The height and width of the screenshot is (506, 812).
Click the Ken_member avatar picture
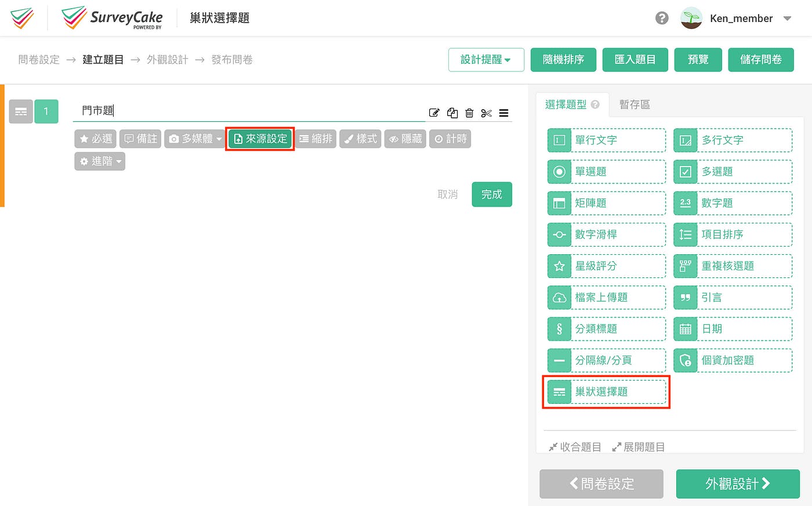click(691, 18)
